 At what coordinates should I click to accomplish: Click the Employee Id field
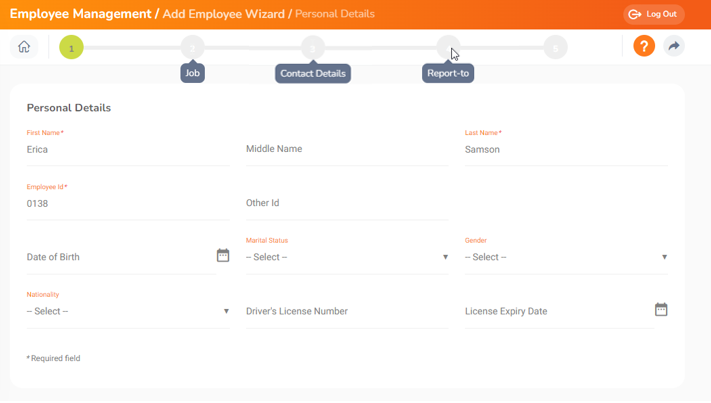[127, 204]
